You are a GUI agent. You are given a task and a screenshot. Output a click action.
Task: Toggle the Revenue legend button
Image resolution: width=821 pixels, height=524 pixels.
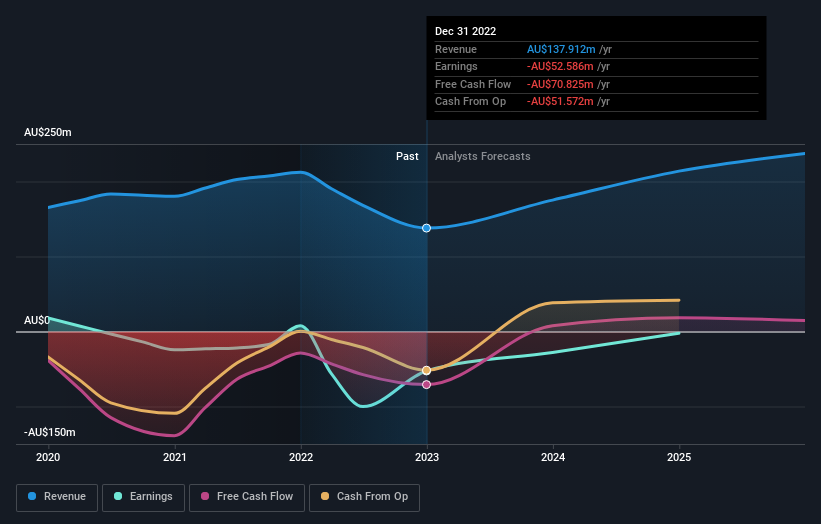[x=57, y=497]
